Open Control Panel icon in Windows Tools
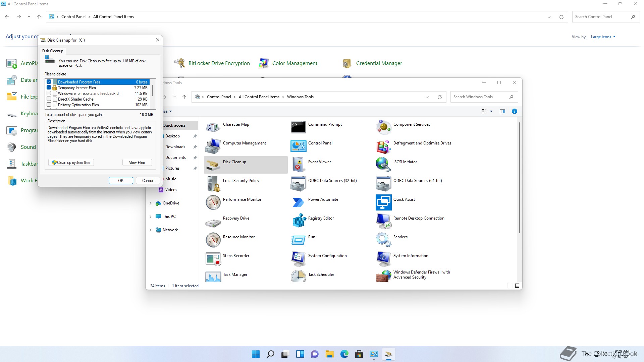The image size is (644, 362). click(298, 146)
